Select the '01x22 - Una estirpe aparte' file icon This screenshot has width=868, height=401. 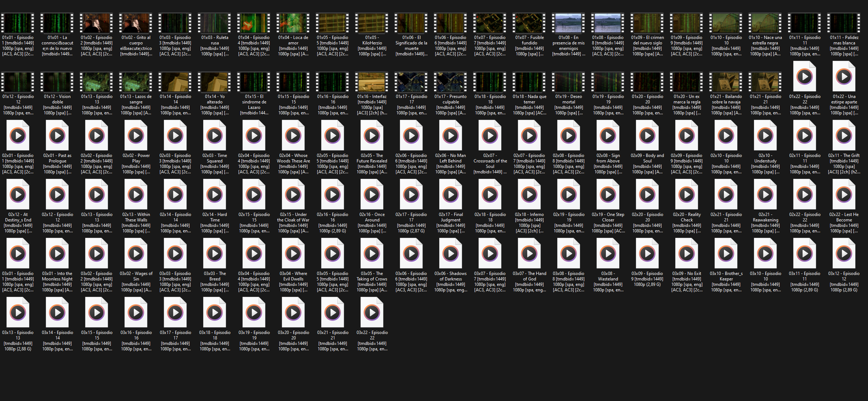[844, 76]
